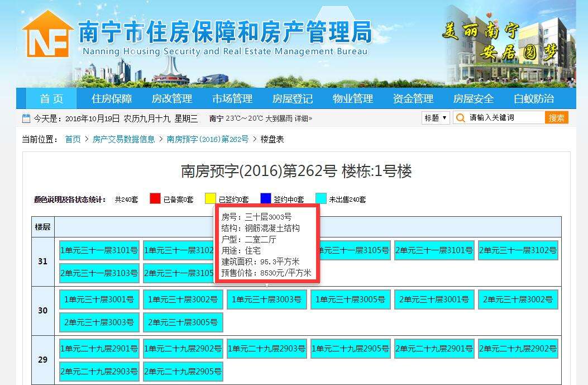588x385 pixels.
Task: Open the 资金管理 menu
Action: tap(413, 99)
